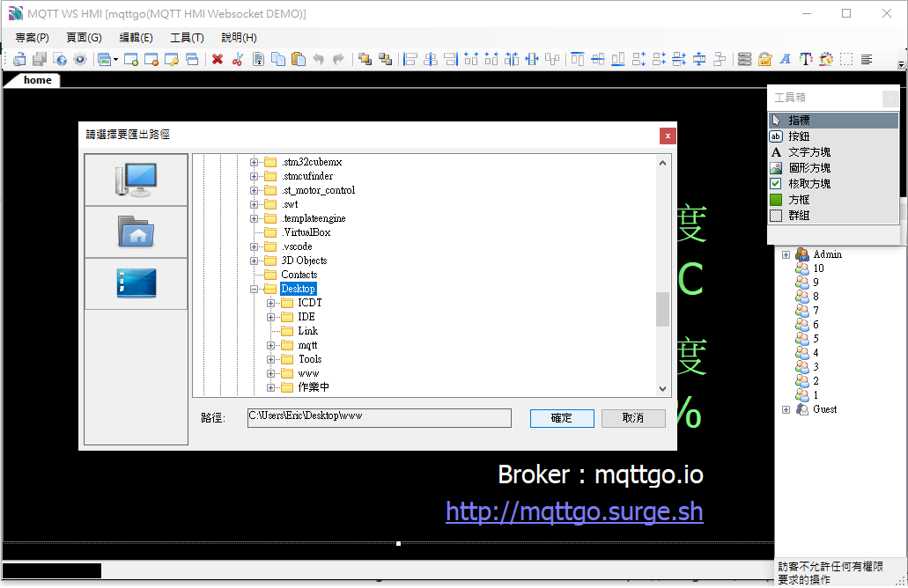
Task: Close the export path dialog
Action: pos(668,136)
